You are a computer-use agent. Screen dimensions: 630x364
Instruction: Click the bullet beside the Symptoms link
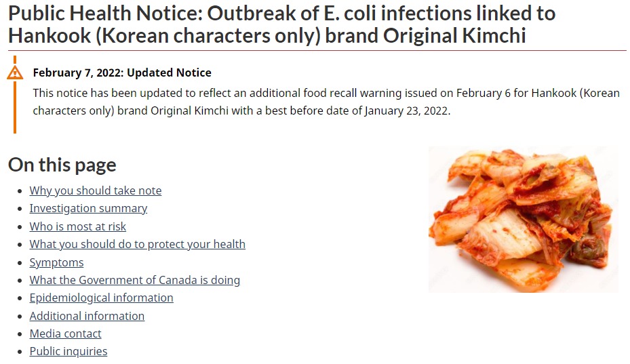(20, 263)
